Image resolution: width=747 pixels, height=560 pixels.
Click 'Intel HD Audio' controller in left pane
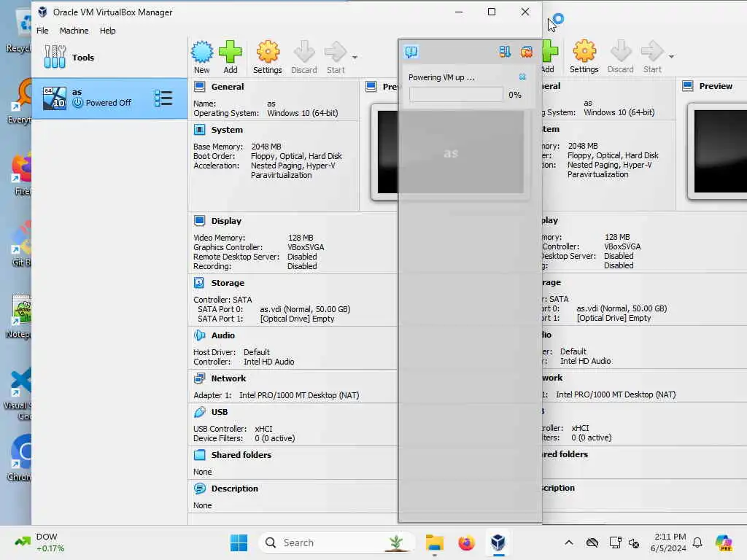268,362
